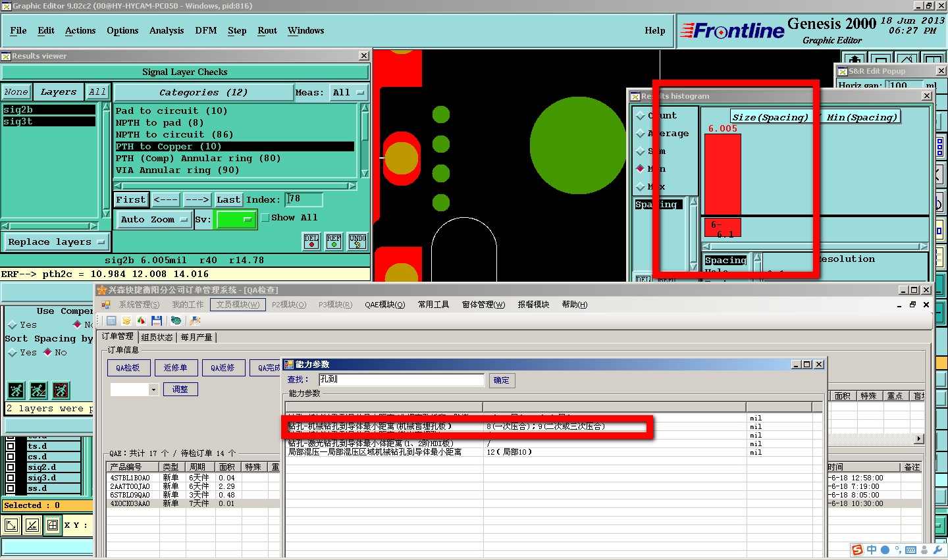
Task: Click the yellow face icon in order system toolbar
Action: [126, 320]
